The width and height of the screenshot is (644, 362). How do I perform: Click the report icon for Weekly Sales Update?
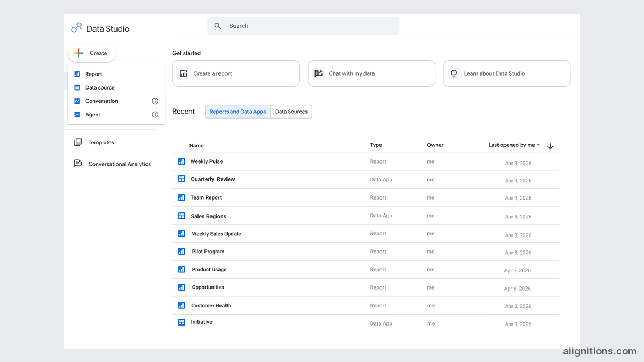181,233
